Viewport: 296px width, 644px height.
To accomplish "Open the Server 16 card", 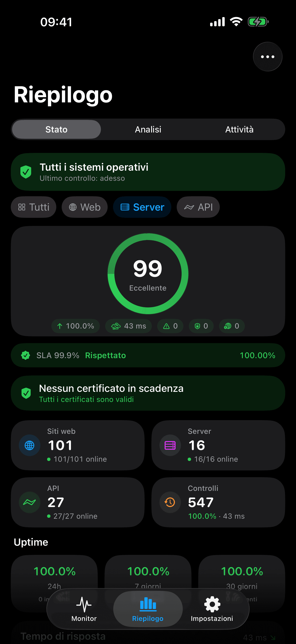I will coord(218,445).
